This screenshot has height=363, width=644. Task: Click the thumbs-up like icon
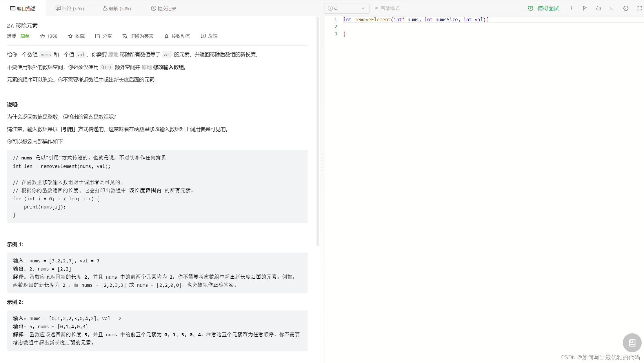(42, 36)
